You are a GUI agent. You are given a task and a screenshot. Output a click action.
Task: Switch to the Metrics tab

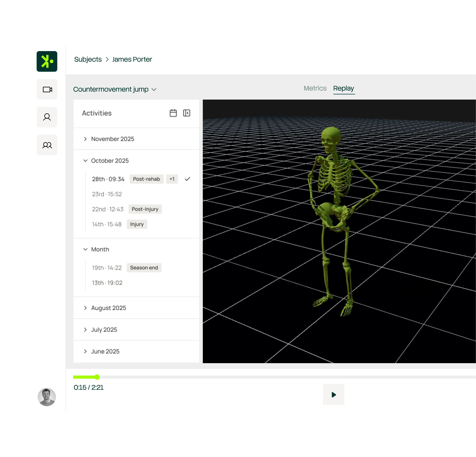click(x=315, y=88)
